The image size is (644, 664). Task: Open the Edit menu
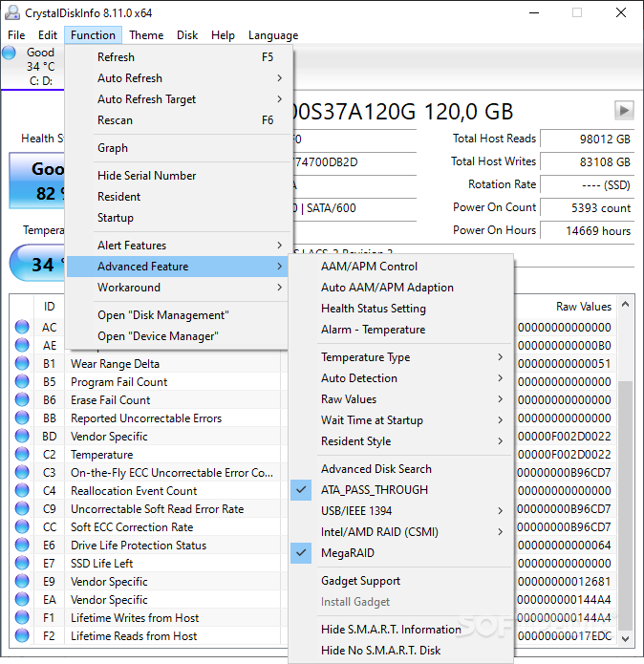48,35
